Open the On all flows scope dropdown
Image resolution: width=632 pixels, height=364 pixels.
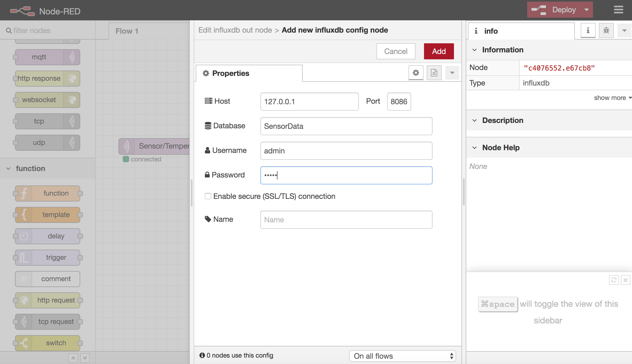(x=402, y=356)
